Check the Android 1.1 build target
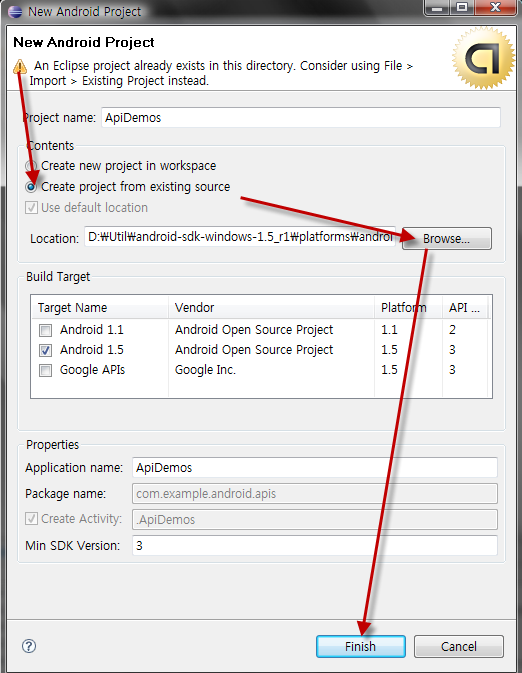Image resolution: width=522 pixels, height=673 pixels. pos(46,330)
